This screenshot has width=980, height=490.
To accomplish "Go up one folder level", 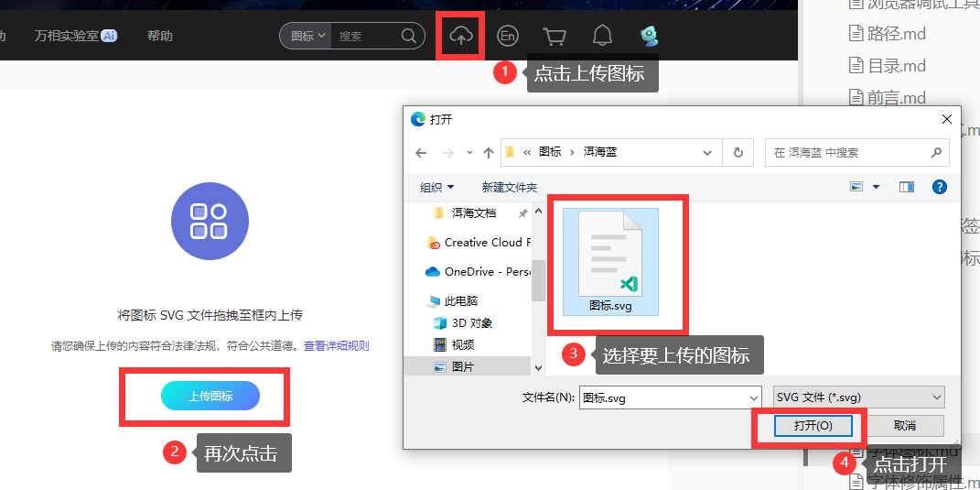I will (x=489, y=153).
